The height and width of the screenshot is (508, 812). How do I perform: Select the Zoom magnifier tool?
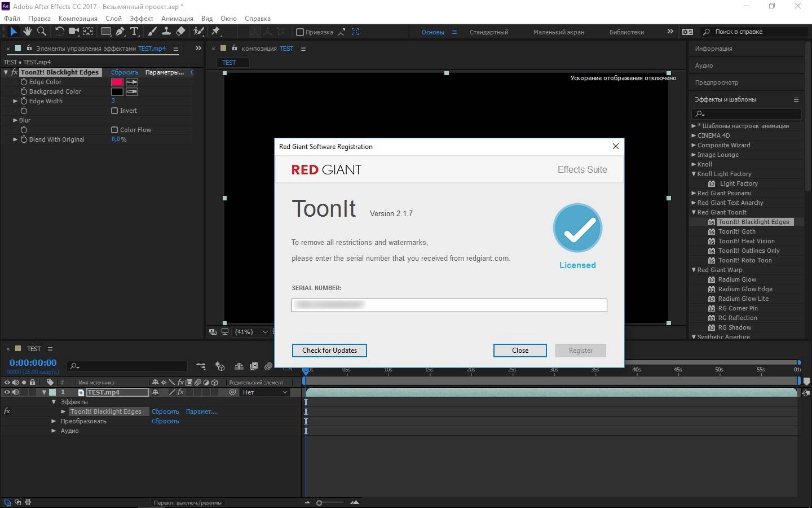pyautogui.click(x=41, y=32)
